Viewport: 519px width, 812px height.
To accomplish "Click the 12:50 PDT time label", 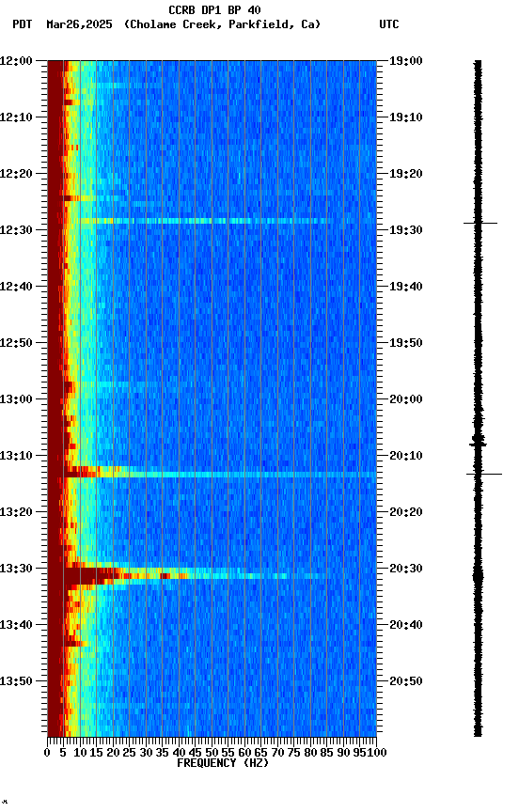I will (16, 343).
